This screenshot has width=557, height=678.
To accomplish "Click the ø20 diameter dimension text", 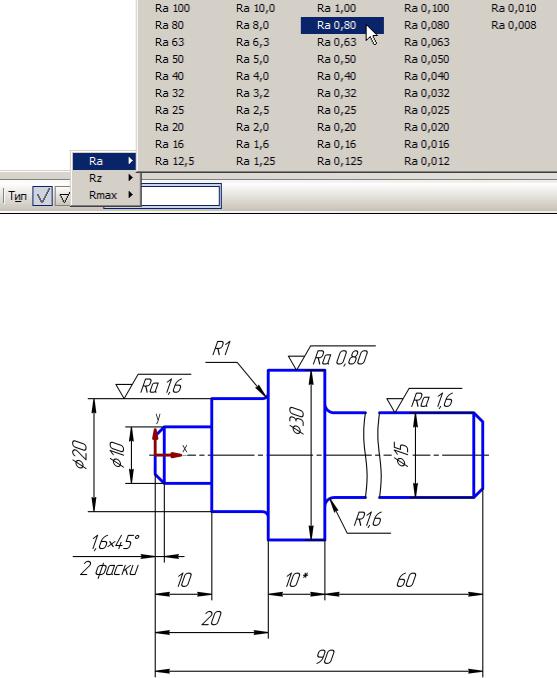I will pyautogui.click(x=80, y=454).
